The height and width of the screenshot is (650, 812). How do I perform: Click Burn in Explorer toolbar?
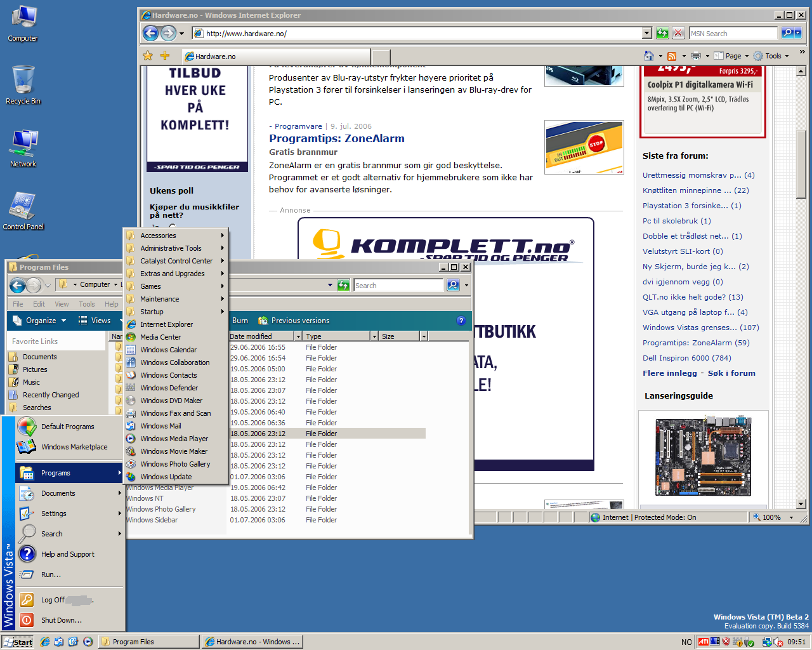240,321
